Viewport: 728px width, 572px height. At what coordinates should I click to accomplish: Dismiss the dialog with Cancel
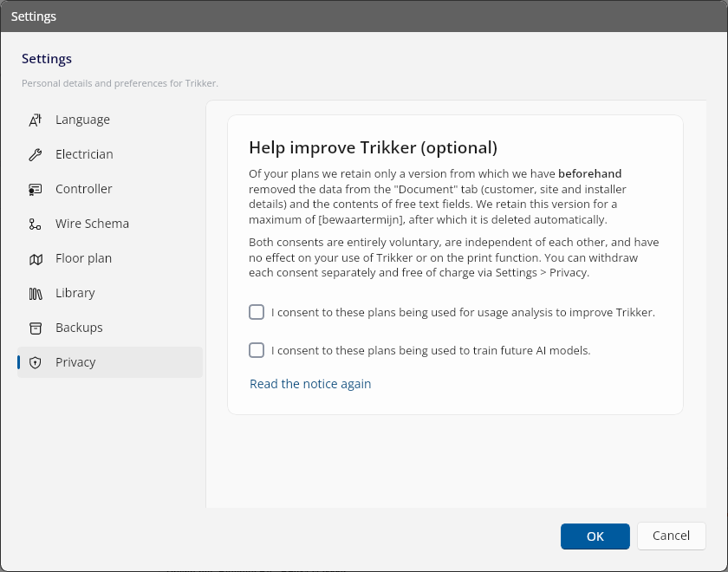click(672, 536)
